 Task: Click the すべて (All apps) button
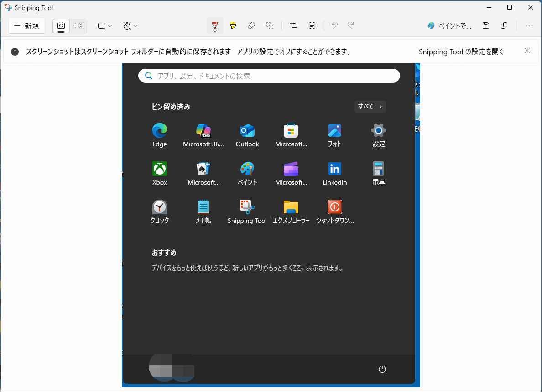pyautogui.click(x=370, y=107)
